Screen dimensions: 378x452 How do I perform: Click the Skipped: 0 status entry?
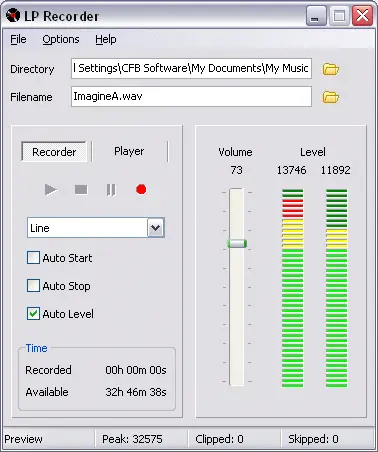click(x=313, y=439)
